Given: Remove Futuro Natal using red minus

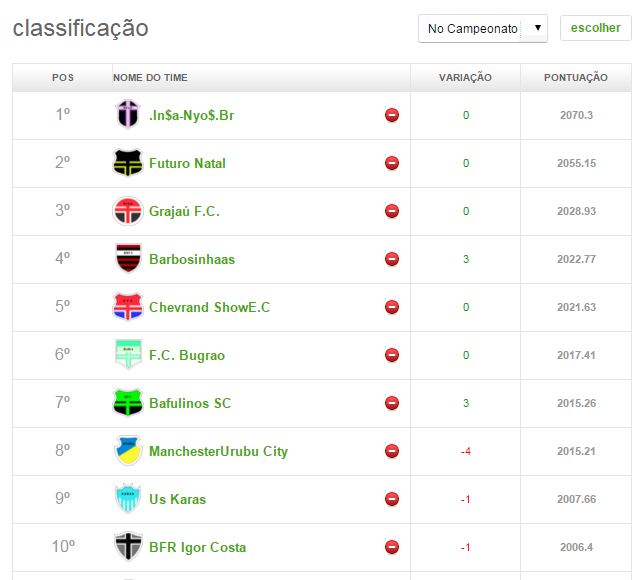Looking at the screenshot, I should pyautogui.click(x=392, y=163).
